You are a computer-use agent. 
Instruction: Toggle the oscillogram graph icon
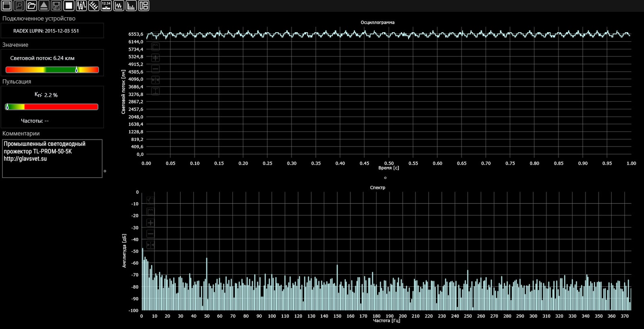pyautogui.click(x=119, y=6)
